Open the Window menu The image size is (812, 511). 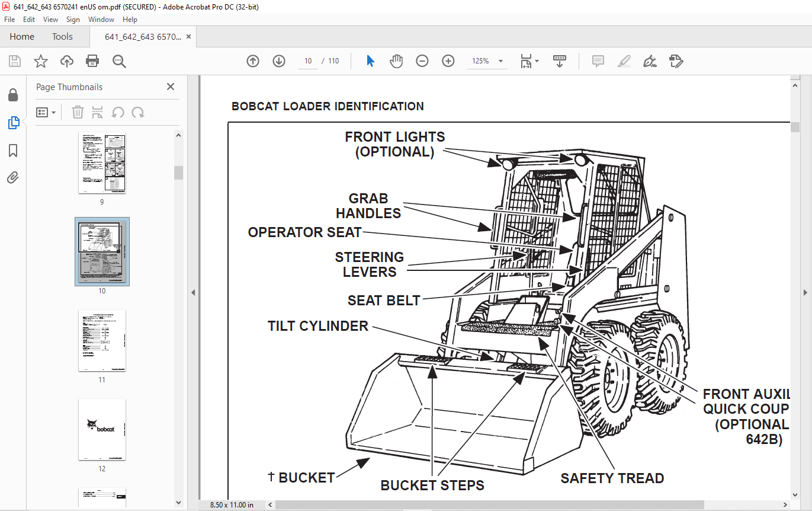point(101,20)
